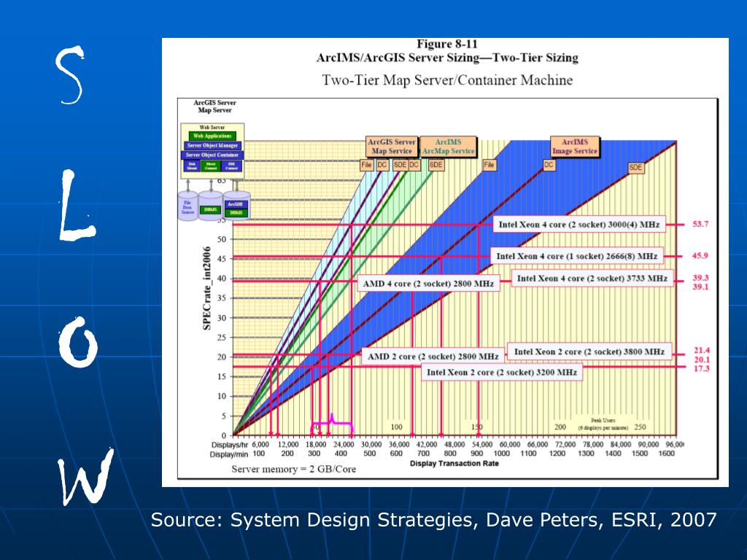Click the 'ArcGIS Server Map Server' diagram label
747x560 pixels.
pyautogui.click(x=214, y=106)
